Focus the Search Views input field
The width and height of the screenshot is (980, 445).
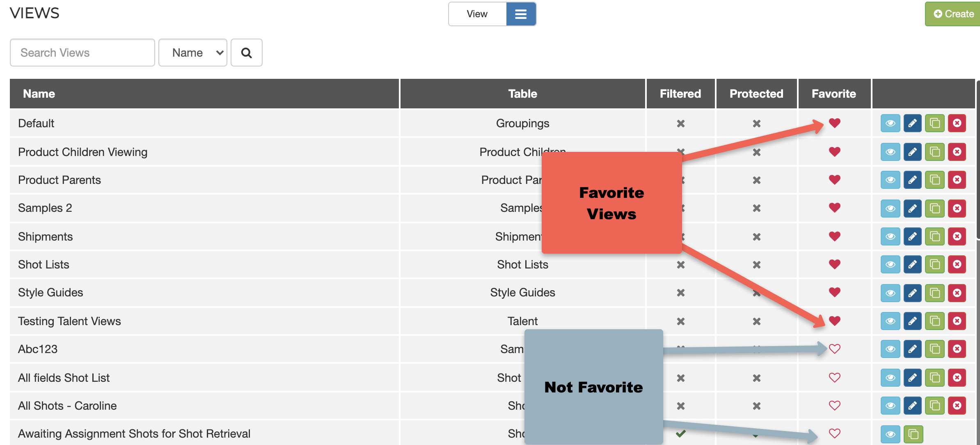82,53
